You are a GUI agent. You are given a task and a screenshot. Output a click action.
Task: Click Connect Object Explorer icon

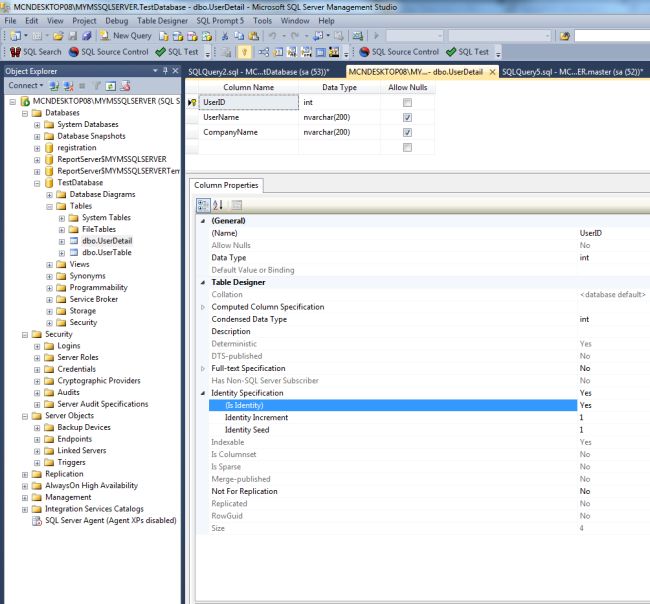(54, 86)
